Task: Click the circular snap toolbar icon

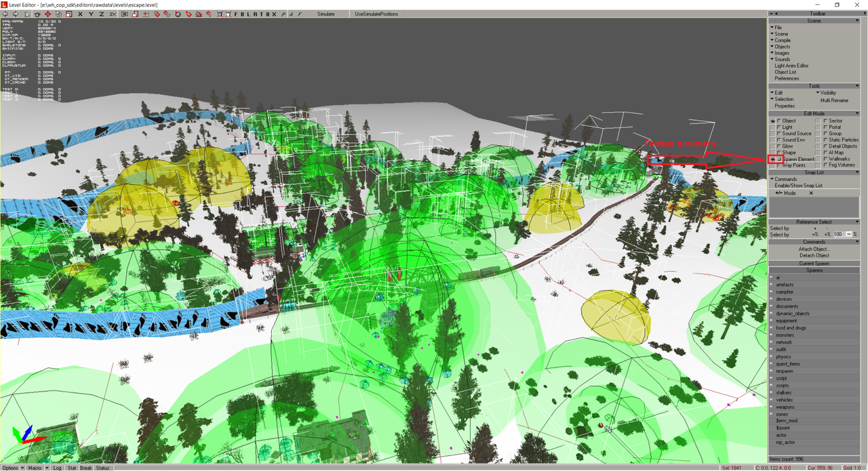Action: [x=178, y=14]
